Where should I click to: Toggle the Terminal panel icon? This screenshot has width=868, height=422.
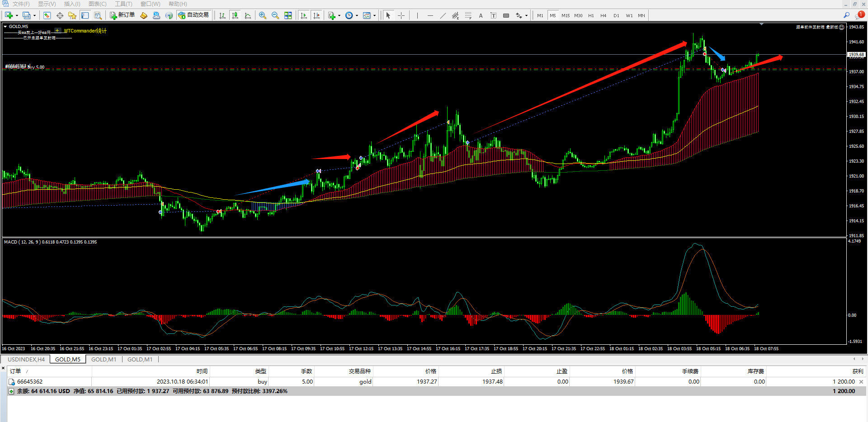[x=85, y=15]
